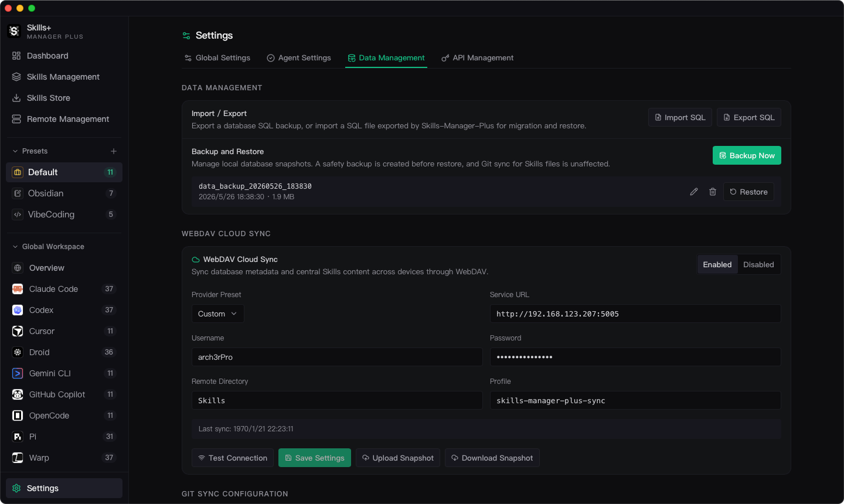Rename backup data_backup_20260526_183830 with pencil icon
The height and width of the screenshot is (504, 844).
coord(694,192)
